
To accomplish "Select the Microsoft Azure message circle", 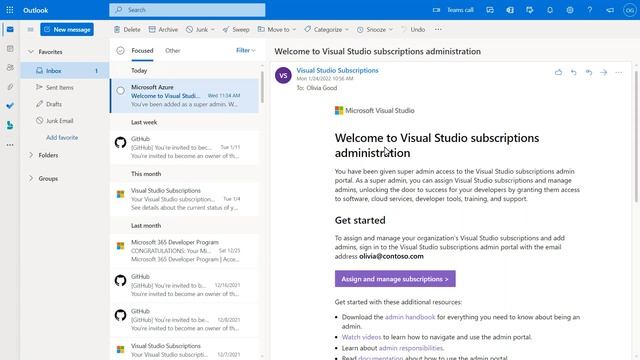I will (x=120, y=91).
